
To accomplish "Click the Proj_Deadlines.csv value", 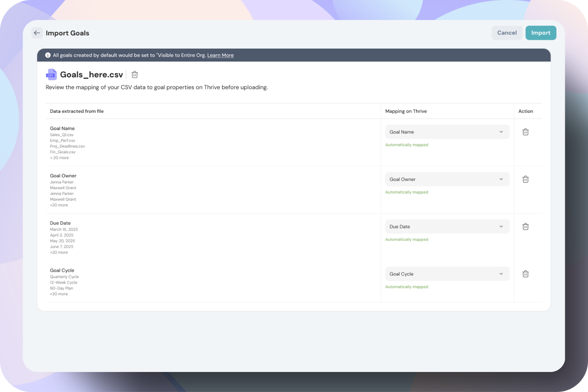I will click(x=67, y=146).
